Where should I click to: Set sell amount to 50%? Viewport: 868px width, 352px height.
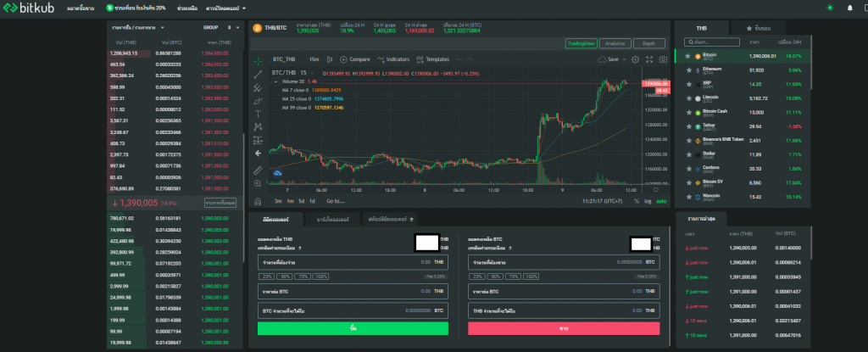pos(495,276)
